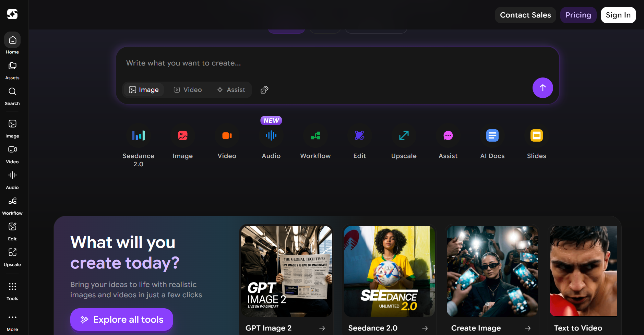The width and height of the screenshot is (644, 335).
Task: Open the Text to Video card thumbnail
Action: (x=583, y=271)
